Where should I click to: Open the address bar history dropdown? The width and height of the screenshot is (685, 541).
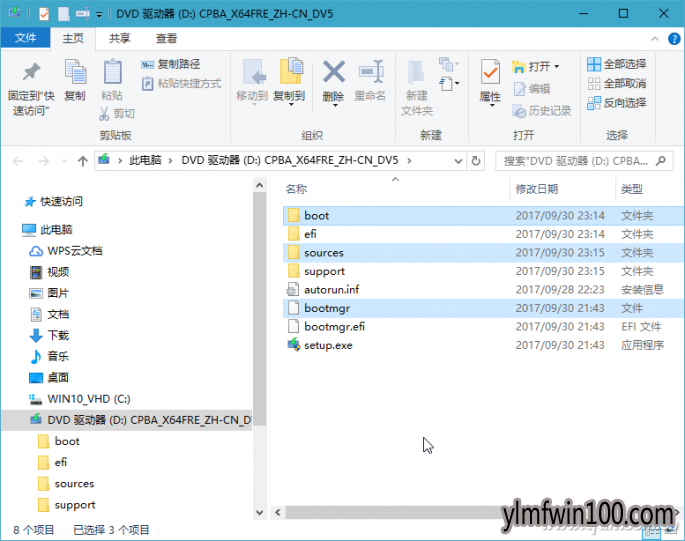click(x=458, y=161)
